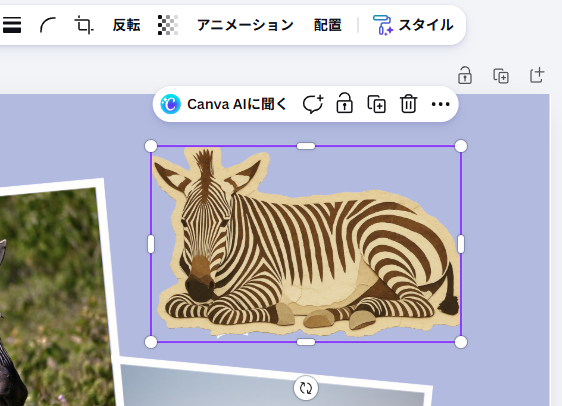Open the 配置 (position) menu
Screen dimensions: 562x406
[328, 25]
